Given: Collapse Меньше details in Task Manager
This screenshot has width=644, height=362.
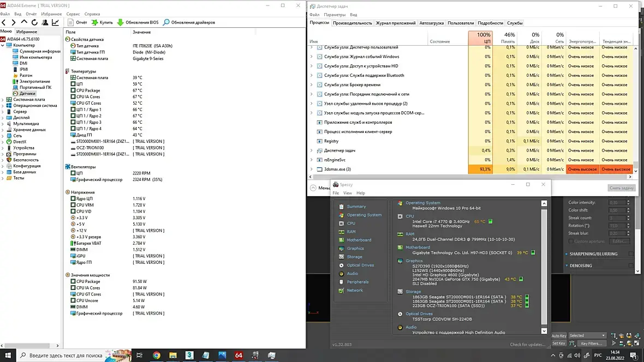Looking at the screenshot, I should tap(319, 188).
